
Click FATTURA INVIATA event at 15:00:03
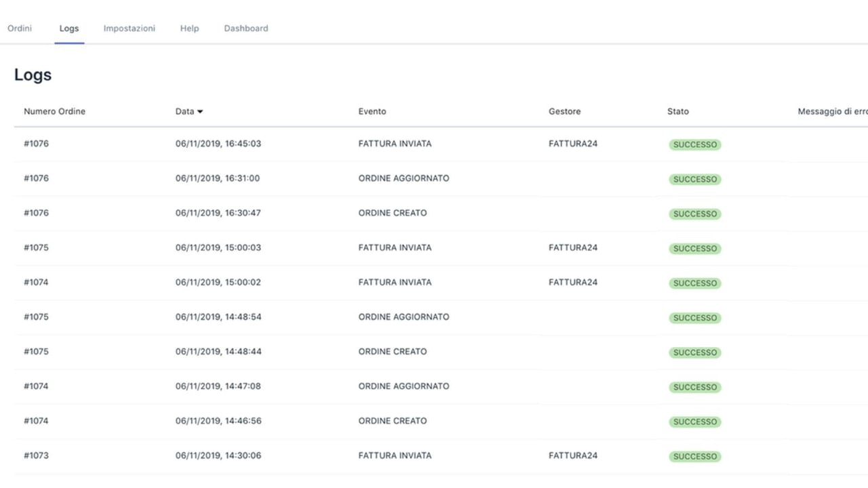[395, 247]
